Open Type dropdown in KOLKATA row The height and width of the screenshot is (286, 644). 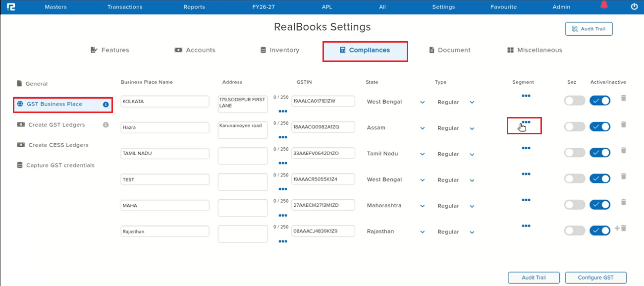pyautogui.click(x=456, y=102)
